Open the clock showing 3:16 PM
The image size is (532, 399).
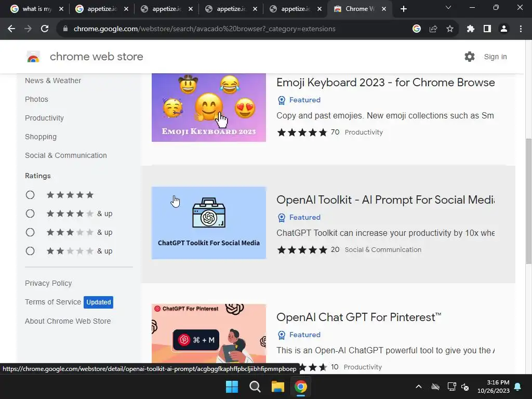tap(494, 387)
